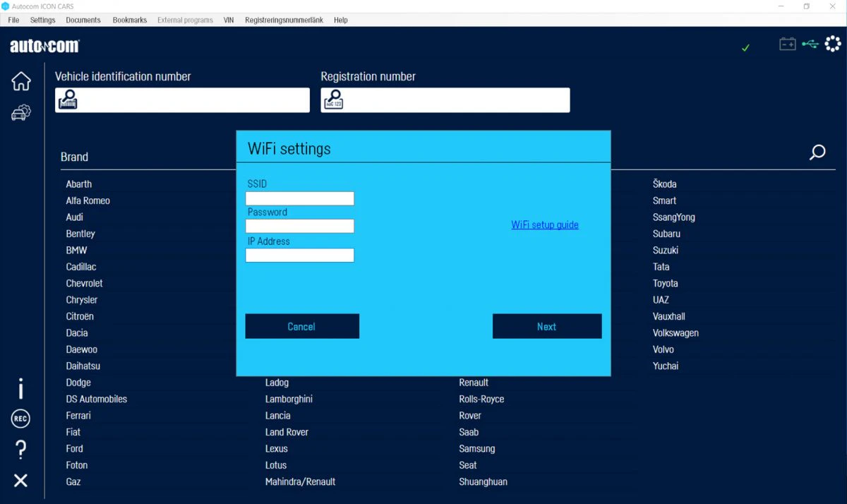
Task: Select Lexus brand
Action: coord(277,448)
